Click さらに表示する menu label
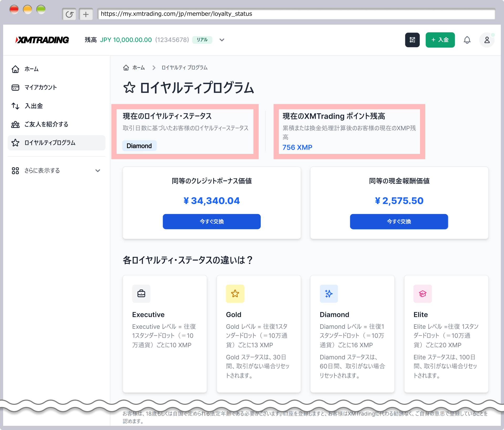Image resolution: width=504 pixels, height=430 pixels. coord(42,171)
